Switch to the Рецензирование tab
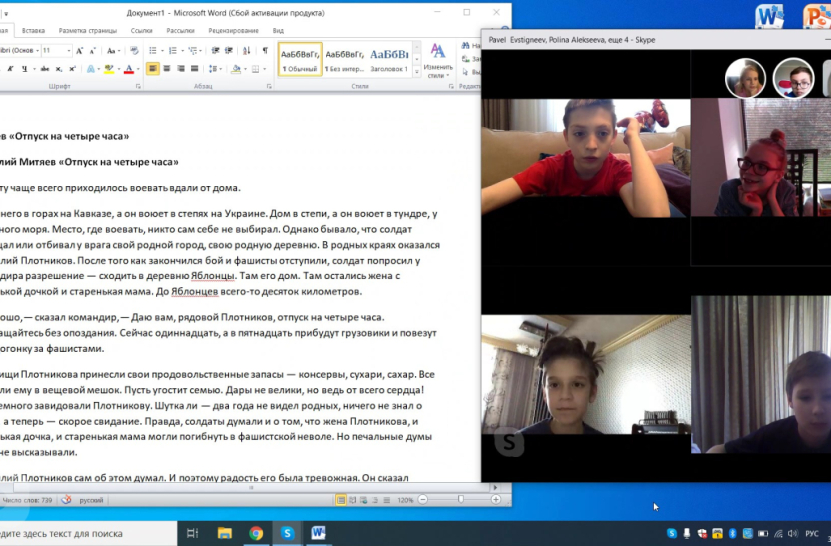The width and height of the screenshot is (831, 546). (x=233, y=31)
